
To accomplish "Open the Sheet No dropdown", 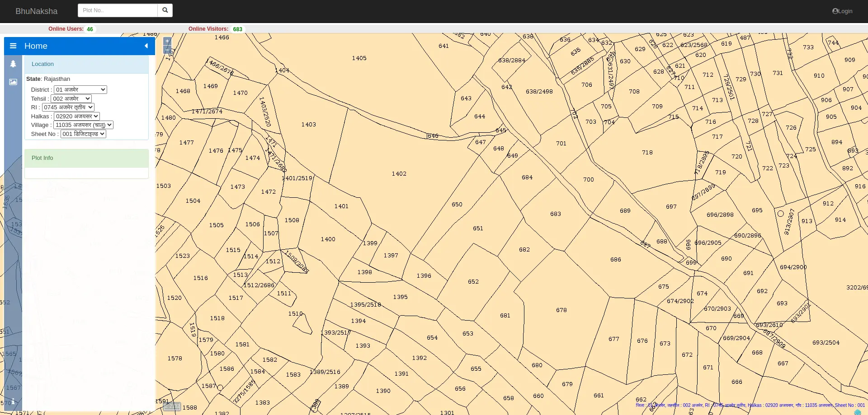I will pos(83,134).
